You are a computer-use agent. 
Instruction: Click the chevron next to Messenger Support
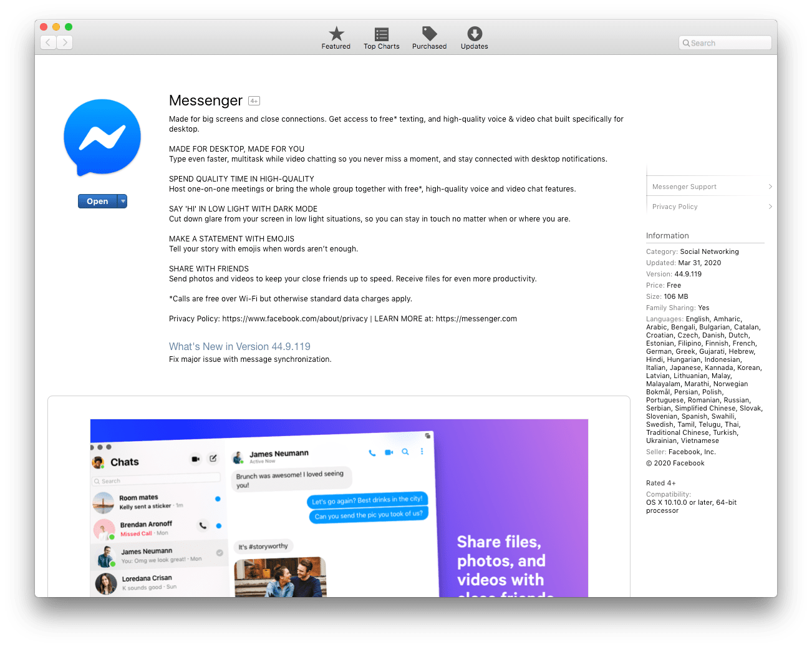pos(770,187)
